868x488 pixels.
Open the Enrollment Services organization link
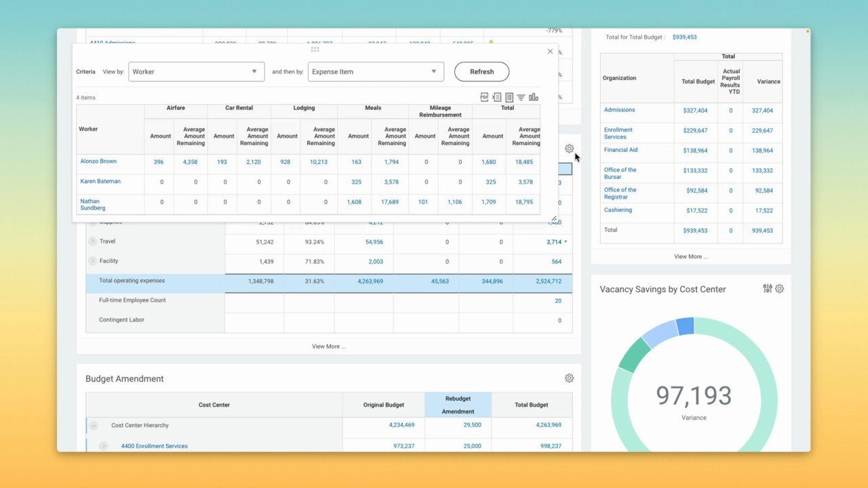pyautogui.click(x=618, y=134)
